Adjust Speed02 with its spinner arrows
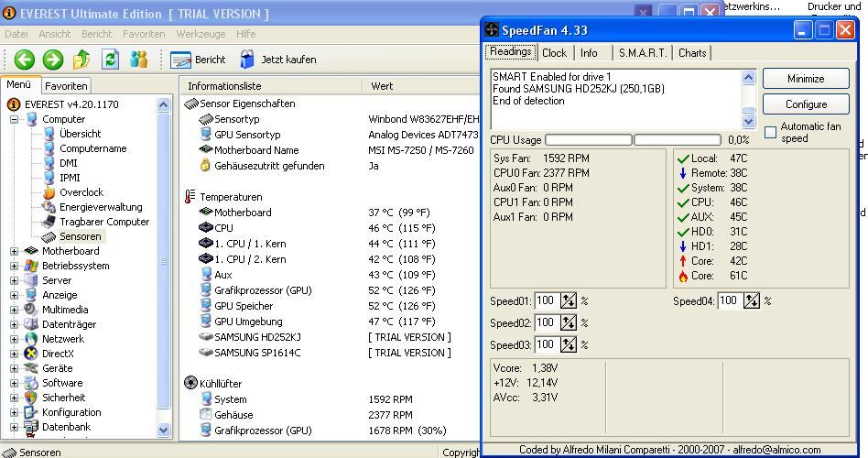This screenshot has width=868, height=458. point(569,322)
